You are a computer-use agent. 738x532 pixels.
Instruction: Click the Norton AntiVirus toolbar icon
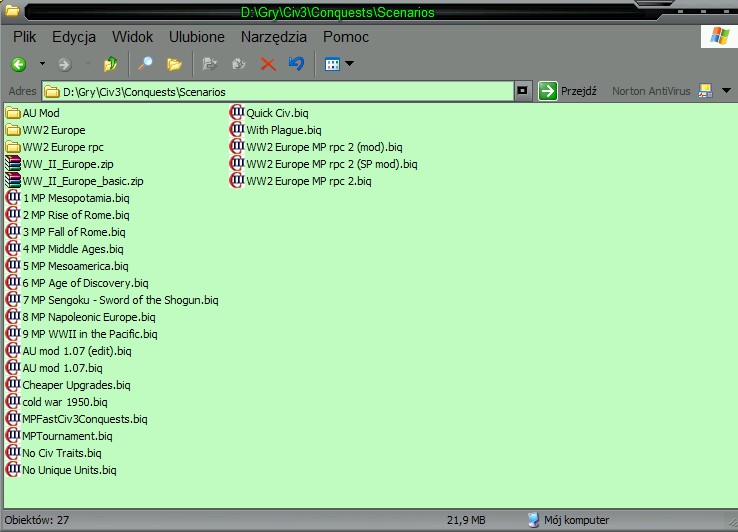pyautogui.click(x=705, y=91)
